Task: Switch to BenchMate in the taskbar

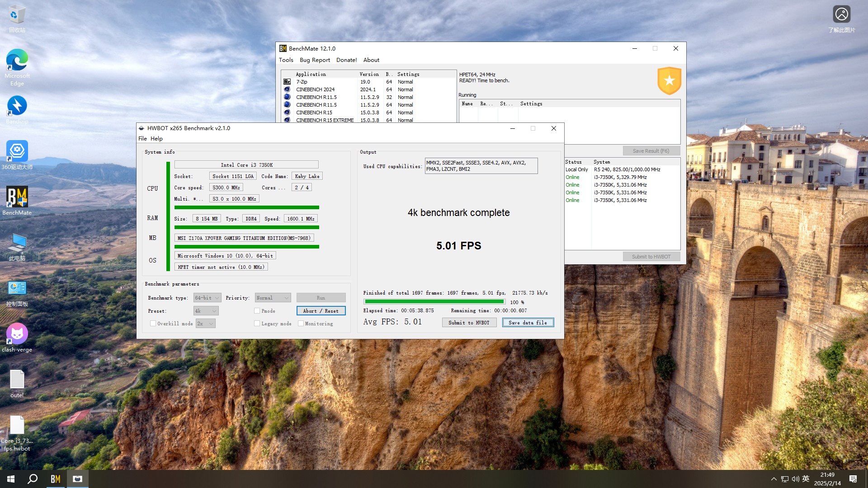Action: [56, 479]
